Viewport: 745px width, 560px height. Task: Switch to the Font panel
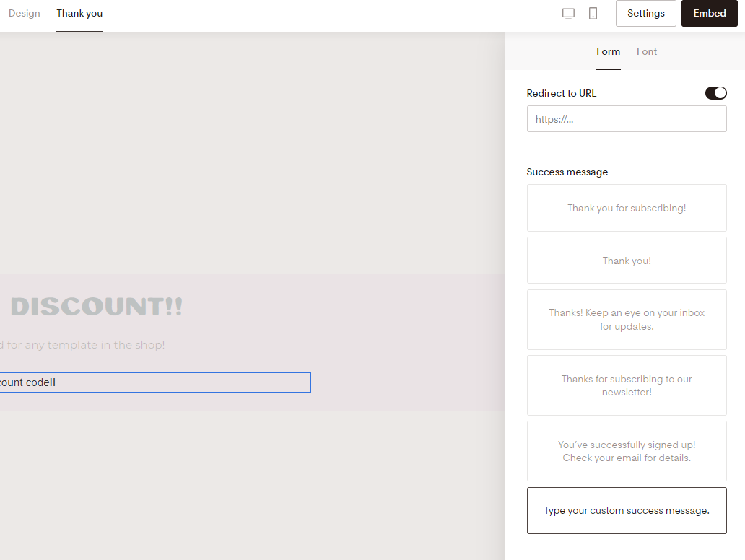tap(647, 51)
